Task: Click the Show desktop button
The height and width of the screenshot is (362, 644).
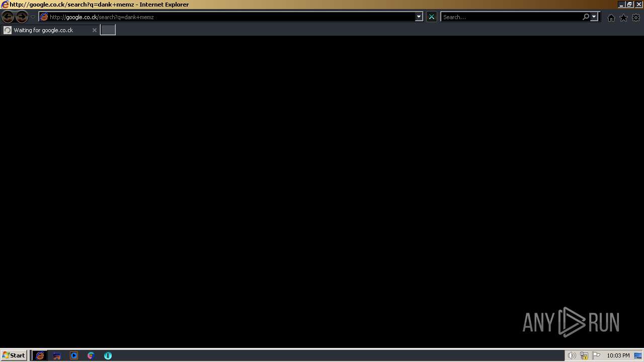Action: (x=638, y=355)
